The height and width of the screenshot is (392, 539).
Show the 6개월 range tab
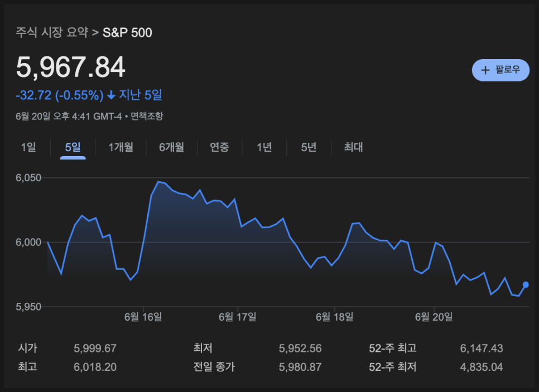[171, 147]
